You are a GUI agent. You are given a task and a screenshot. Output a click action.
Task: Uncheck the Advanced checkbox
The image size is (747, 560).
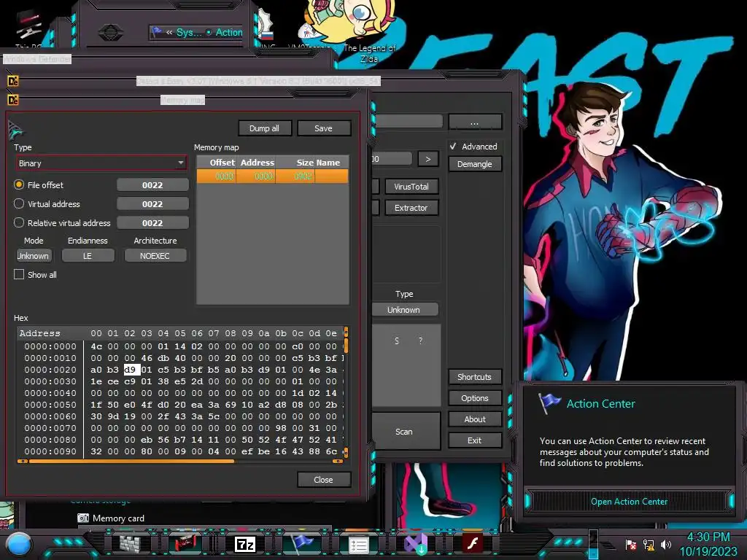point(453,146)
